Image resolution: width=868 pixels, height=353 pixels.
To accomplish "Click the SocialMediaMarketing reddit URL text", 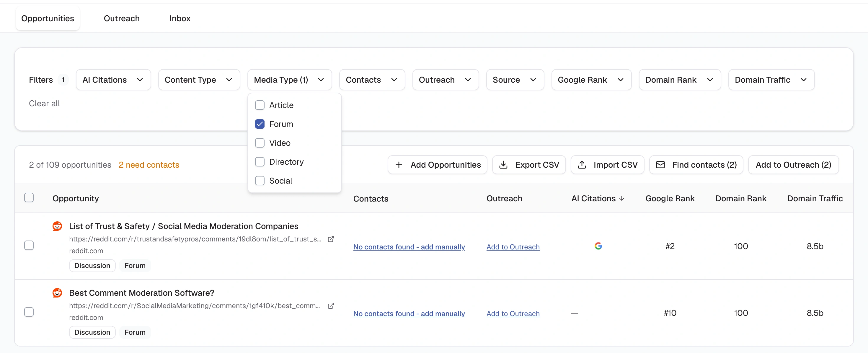I will (x=195, y=305).
